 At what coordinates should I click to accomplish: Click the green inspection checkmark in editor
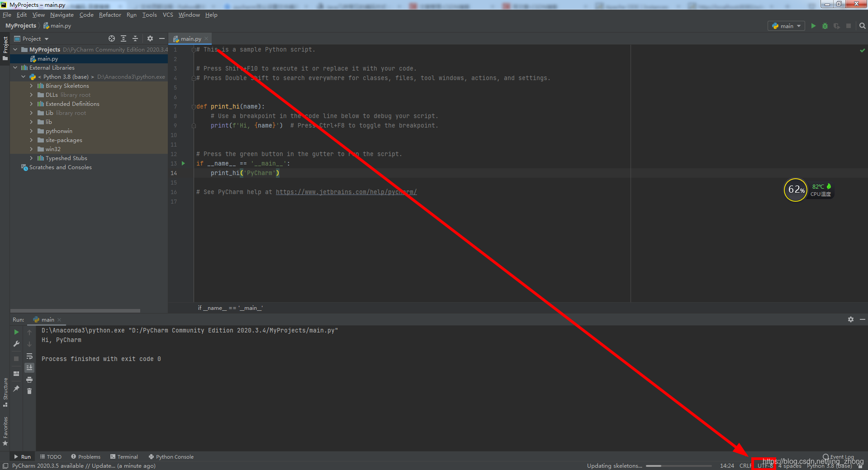coord(863,50)
